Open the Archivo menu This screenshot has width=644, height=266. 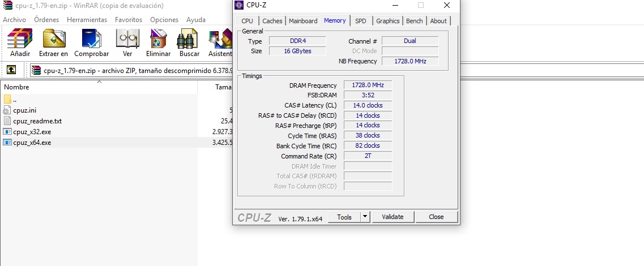point(14,20)
